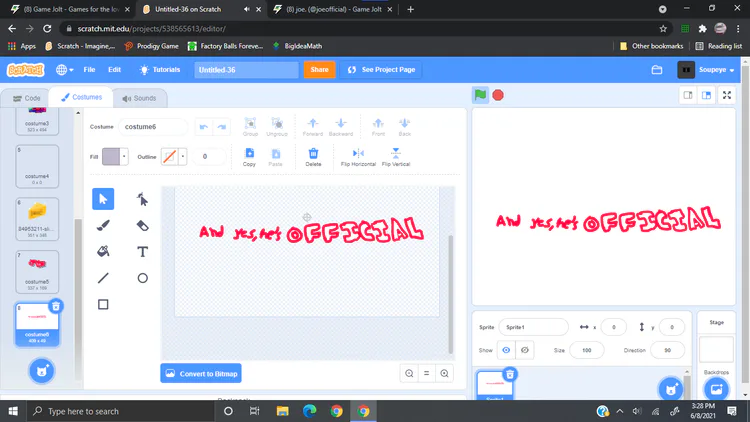Open Tutorials
Viewport: 750px width, 422px height.
(160, 70)
